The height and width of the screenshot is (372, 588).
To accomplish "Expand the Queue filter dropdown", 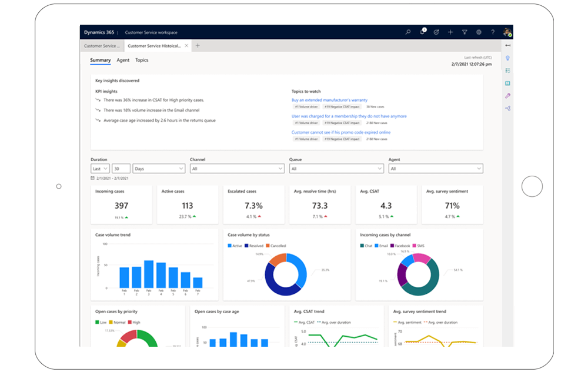I will click(x=336, y=169).
